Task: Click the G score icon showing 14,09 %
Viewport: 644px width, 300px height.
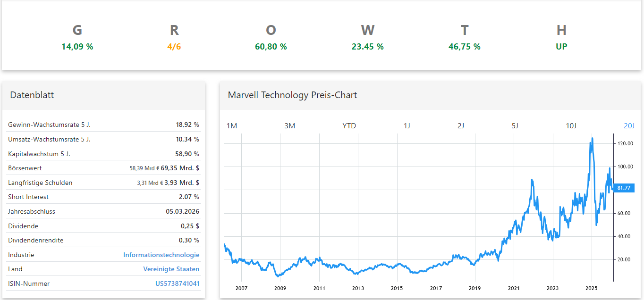Action: 77,38
